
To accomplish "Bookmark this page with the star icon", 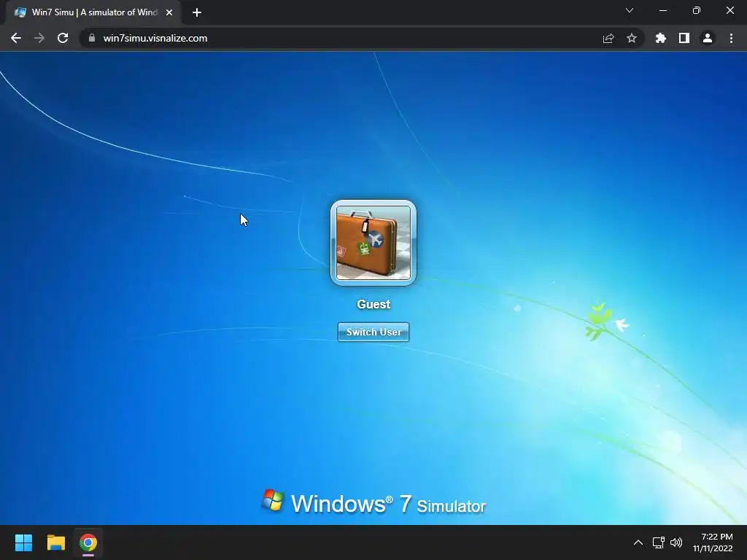I will (632, 38).
